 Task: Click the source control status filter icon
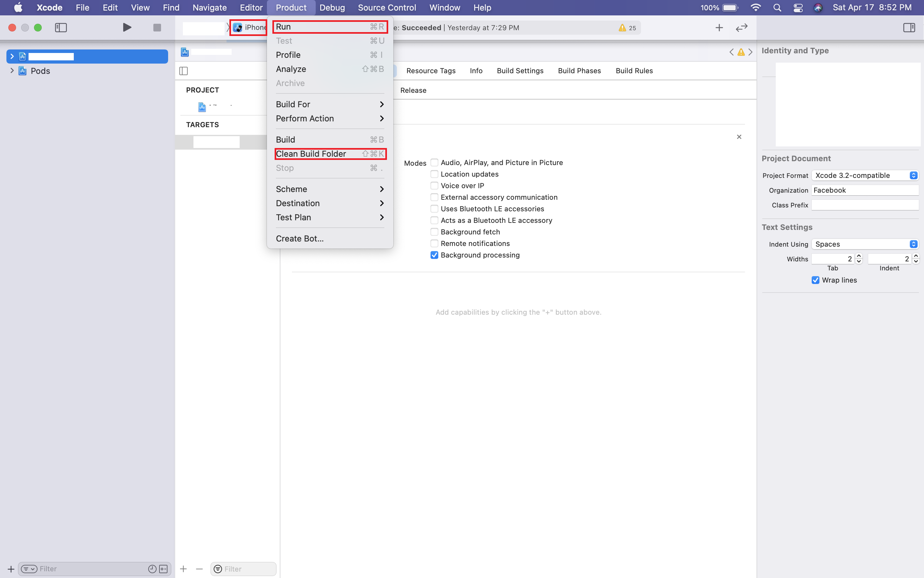point(163,569)
